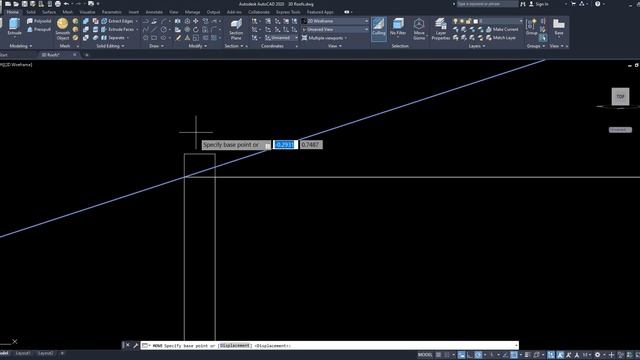Click the Undo arrow in quick access toolbar
640x360 pixels.
pyautogui.click(x=66, y=4)
